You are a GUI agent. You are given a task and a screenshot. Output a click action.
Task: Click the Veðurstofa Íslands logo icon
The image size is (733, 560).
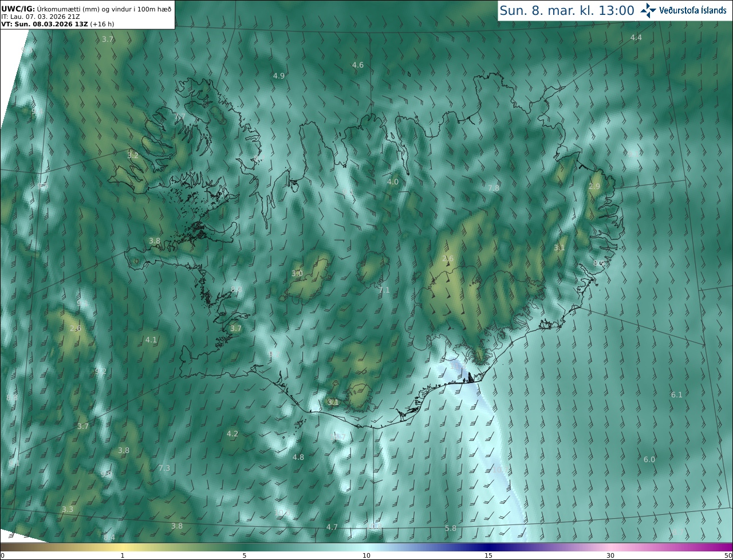(x=648, y=10)
